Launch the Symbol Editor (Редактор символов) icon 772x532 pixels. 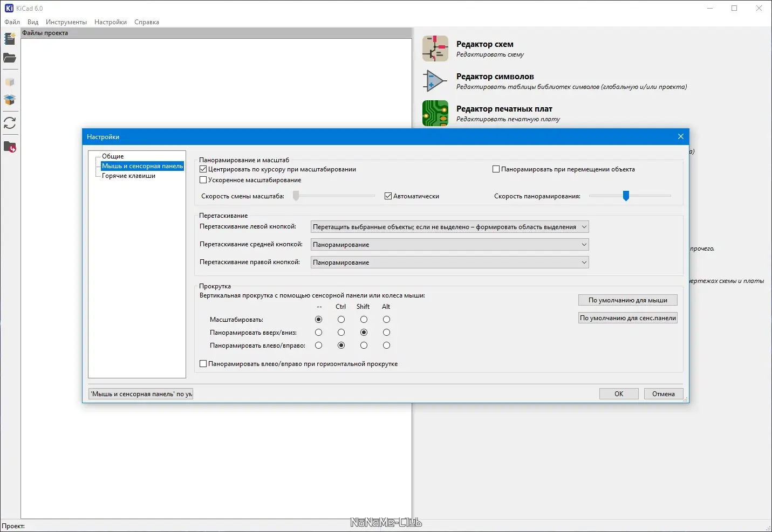tap(435, 81)
